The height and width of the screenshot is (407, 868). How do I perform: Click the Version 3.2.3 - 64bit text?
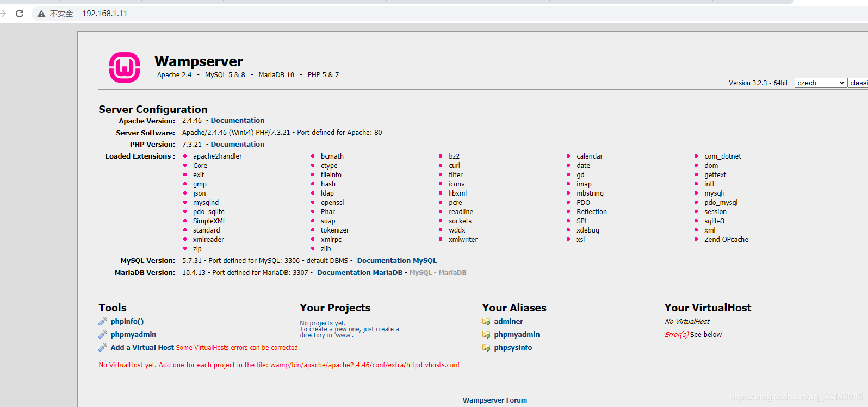[x=758, y=83]
